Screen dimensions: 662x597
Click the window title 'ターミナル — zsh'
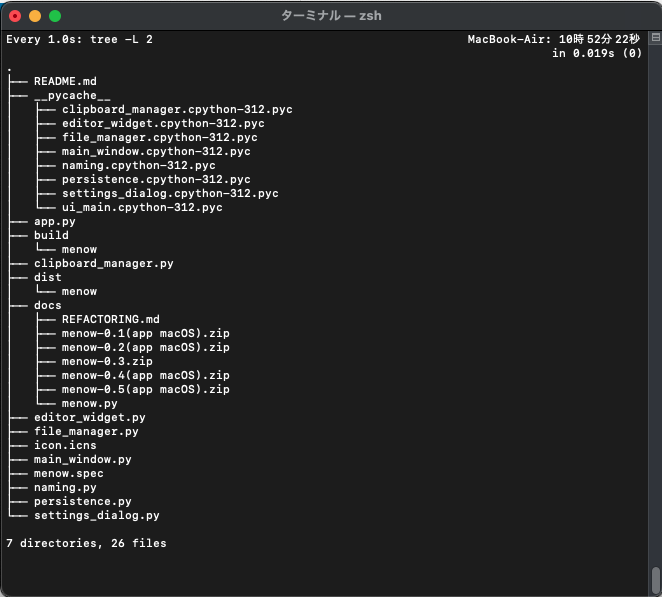[331, 16]
